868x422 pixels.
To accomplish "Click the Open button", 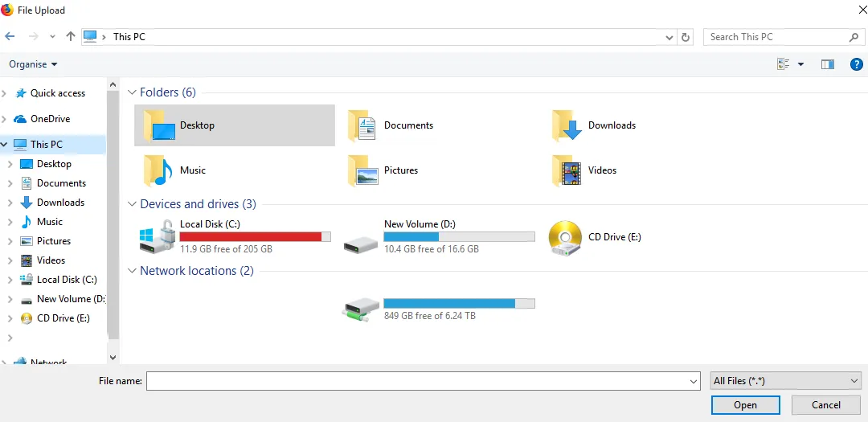I will pos(746,405).
